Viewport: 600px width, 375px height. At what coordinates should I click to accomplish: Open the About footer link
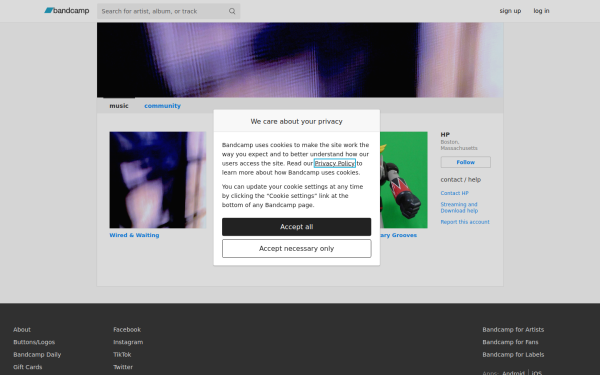coord(22,329)
